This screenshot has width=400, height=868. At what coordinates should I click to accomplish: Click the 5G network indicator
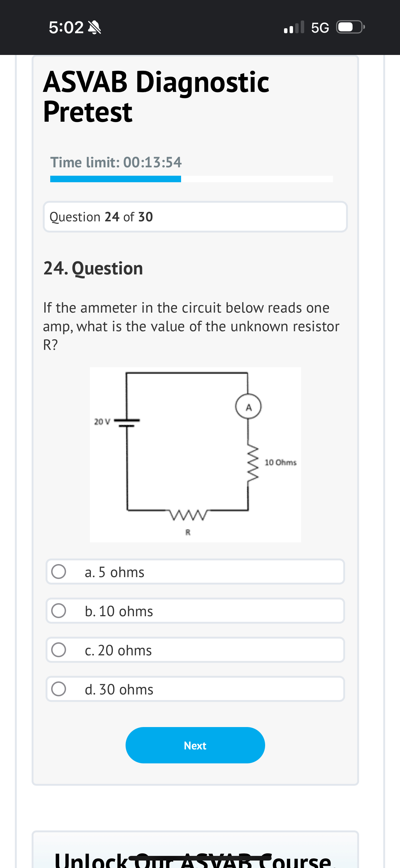[320, 27]
